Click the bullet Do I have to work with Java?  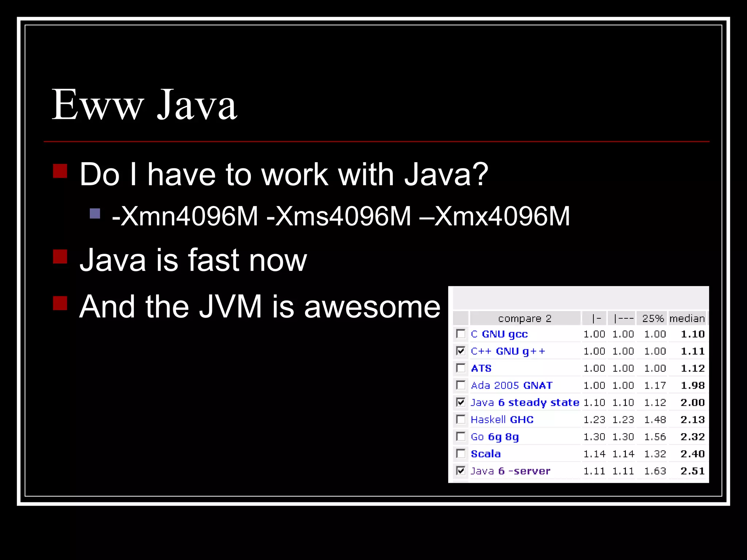tap(284, 175)
